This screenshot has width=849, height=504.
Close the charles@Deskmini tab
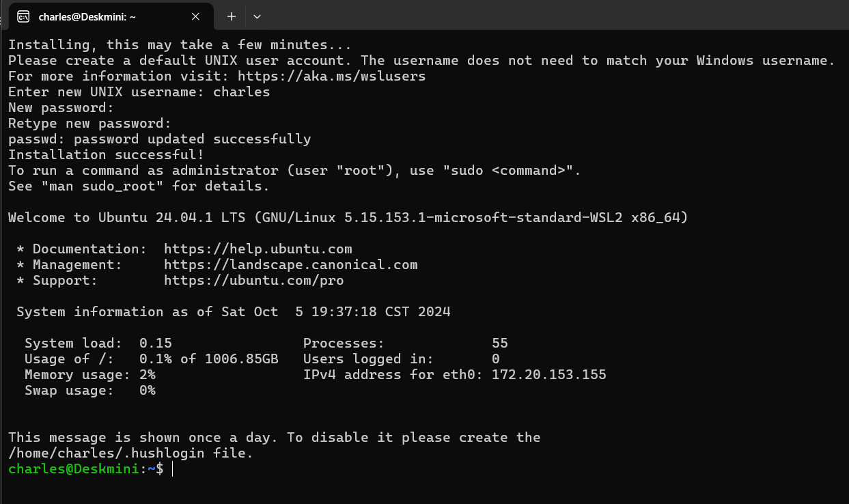195,16
